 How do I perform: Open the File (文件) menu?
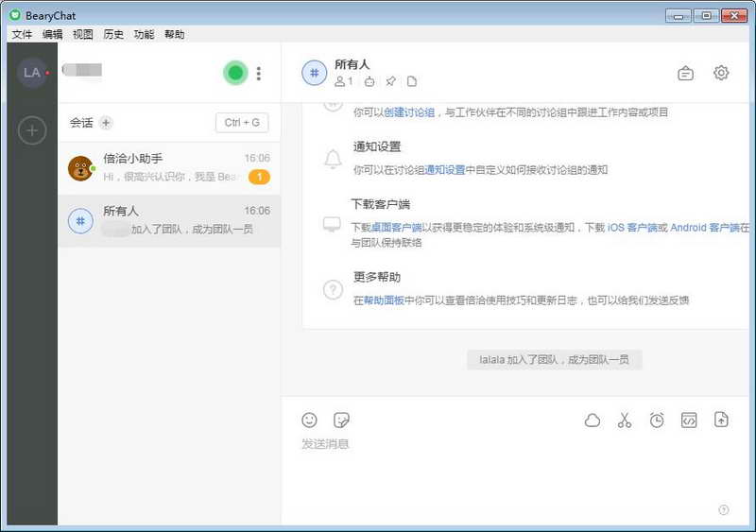point(22,34)
